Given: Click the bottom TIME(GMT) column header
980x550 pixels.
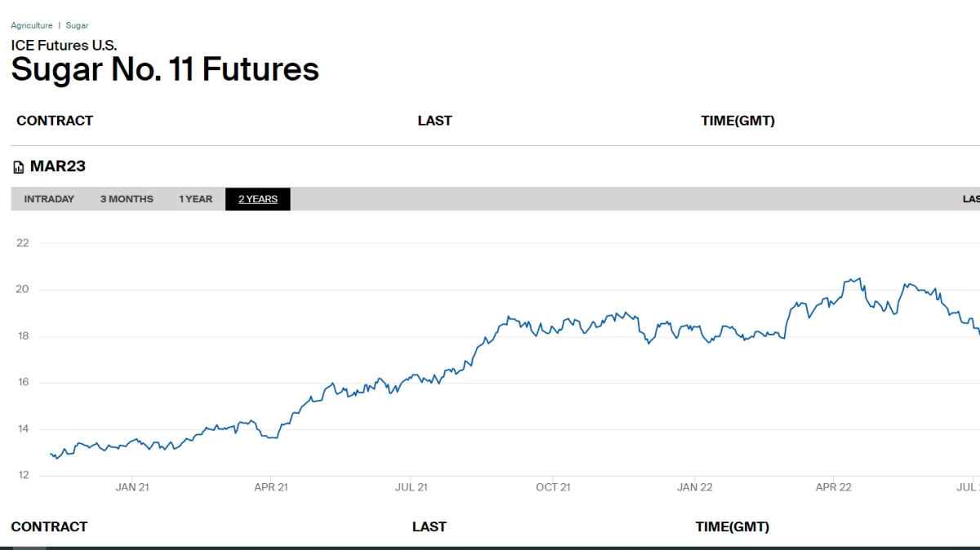Looking at the screenshot, I should pos(732,527).
